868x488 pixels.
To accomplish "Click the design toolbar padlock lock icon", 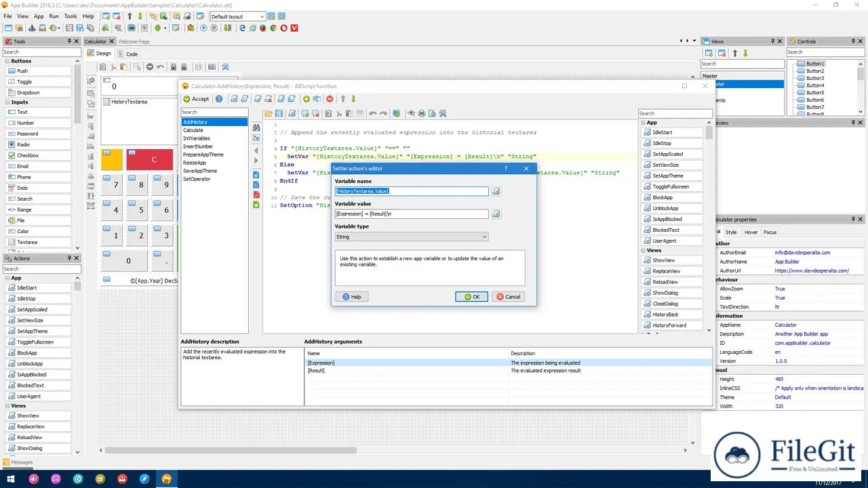I will 174,67.
